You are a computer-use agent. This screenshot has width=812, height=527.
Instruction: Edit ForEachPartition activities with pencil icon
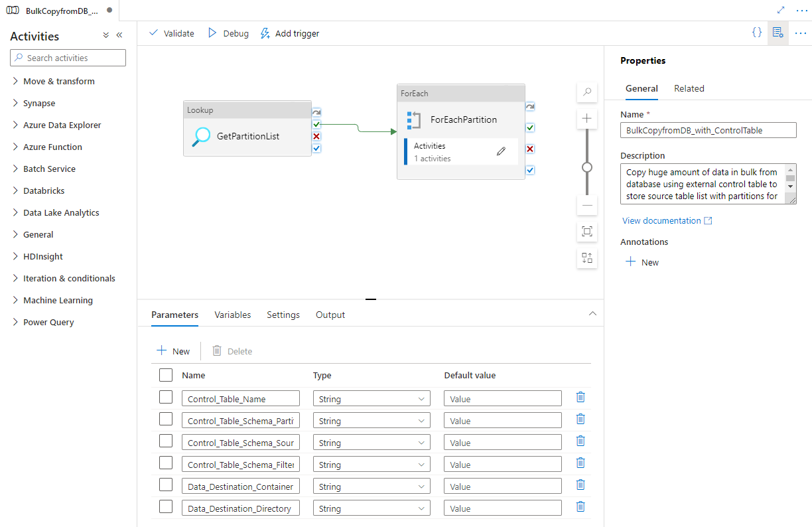[501, 151]
